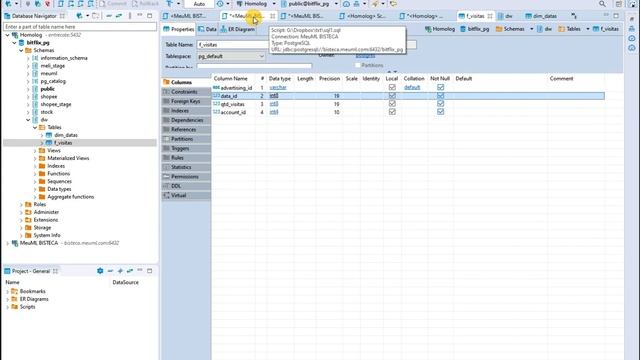640x360 pixels.
Task: Click the Rollback toolbar button
Action: tap(146, 4)
